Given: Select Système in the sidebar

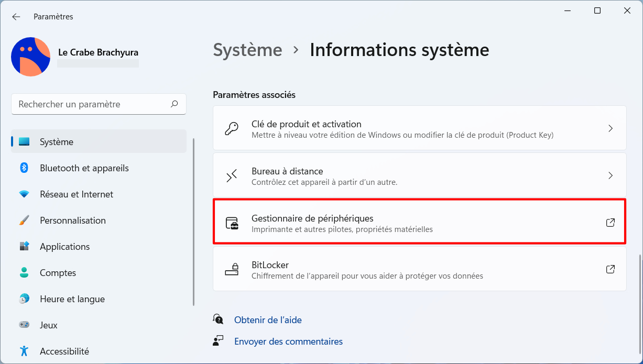Looking at the screenshot, I should 99,142.
